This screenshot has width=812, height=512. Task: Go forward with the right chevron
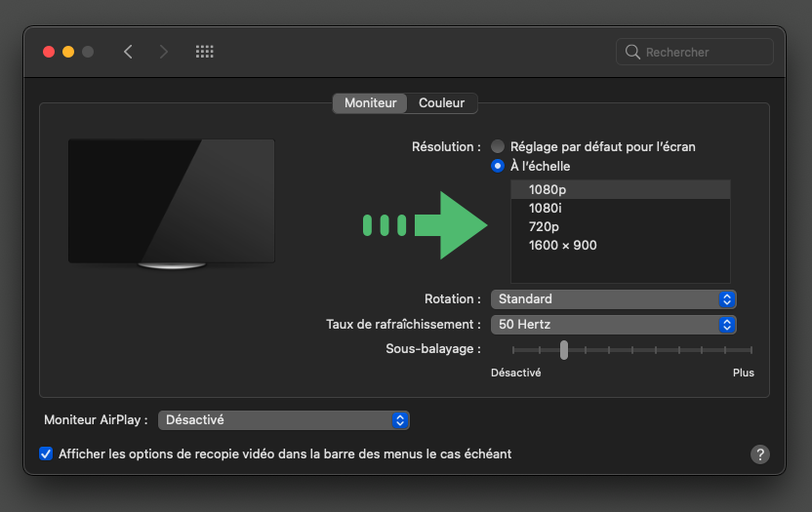tap(164, 52)
